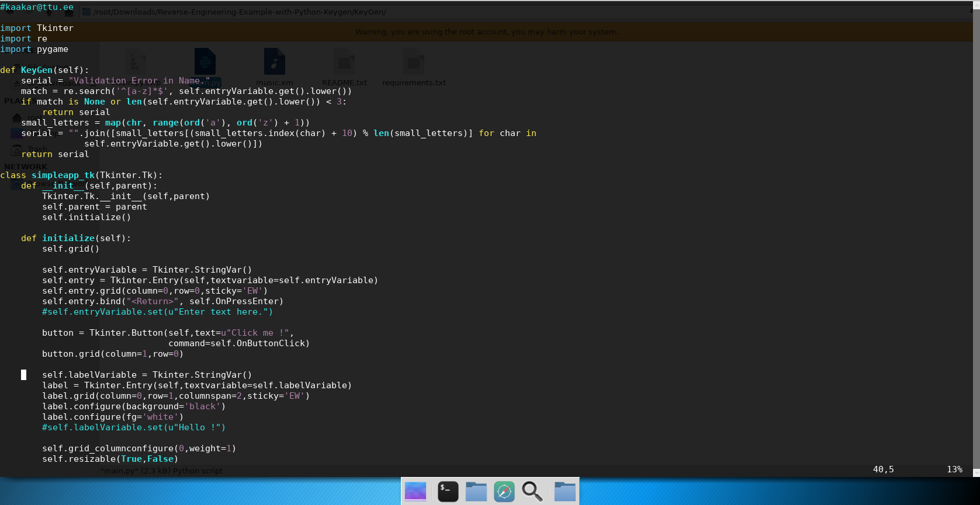Click the '13%' scroll percentage in the status line
This screenshot has width=980, height=505.
click(954, 469)
